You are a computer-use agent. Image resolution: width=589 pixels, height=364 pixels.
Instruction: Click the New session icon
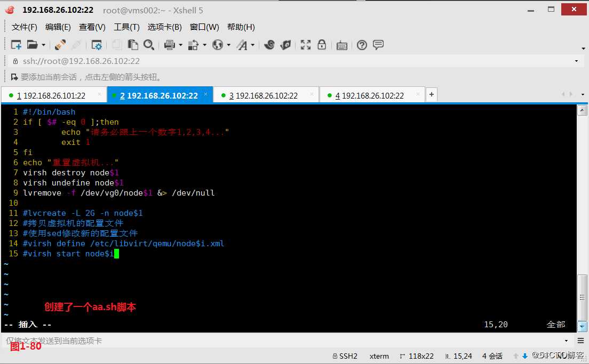pyautogui.click(x=16, y=45)
